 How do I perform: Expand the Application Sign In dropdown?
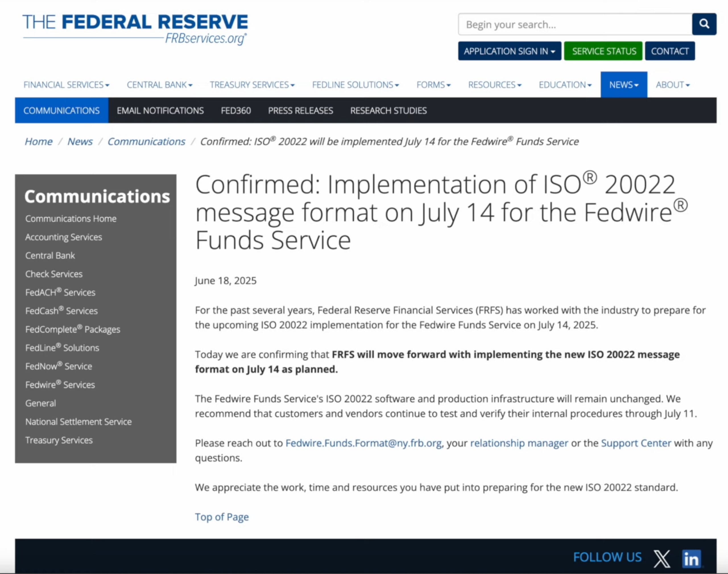click(509, 51)
